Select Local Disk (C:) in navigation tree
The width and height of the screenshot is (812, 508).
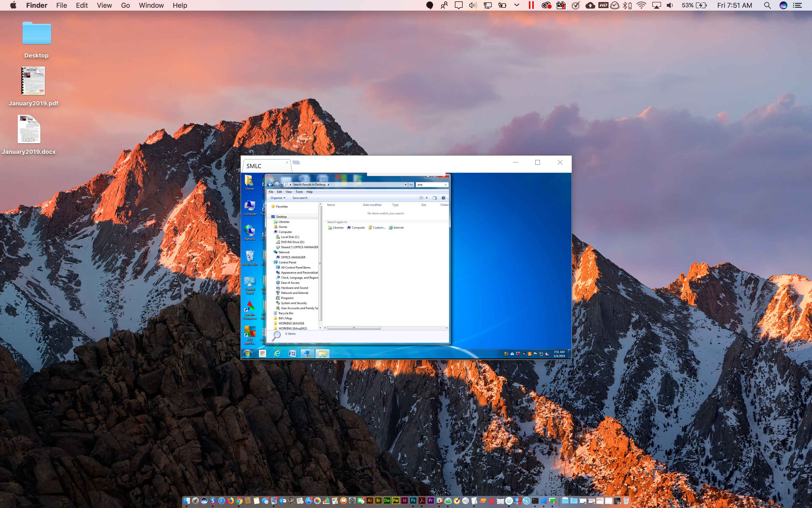point(290,237)
